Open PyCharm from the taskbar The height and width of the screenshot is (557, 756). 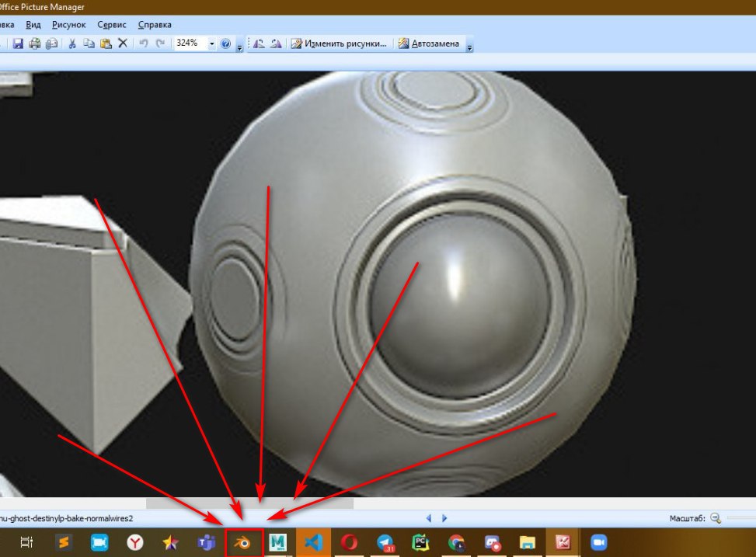pos(420,542)
